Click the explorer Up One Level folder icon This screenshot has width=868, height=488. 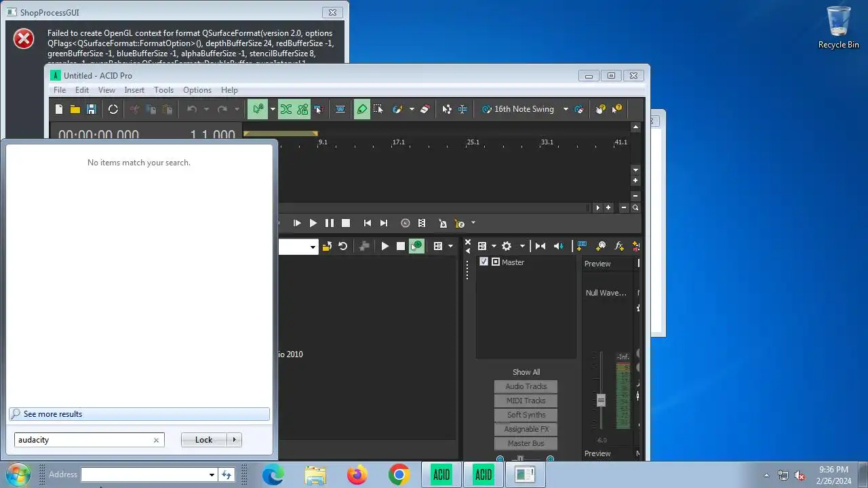327,246
